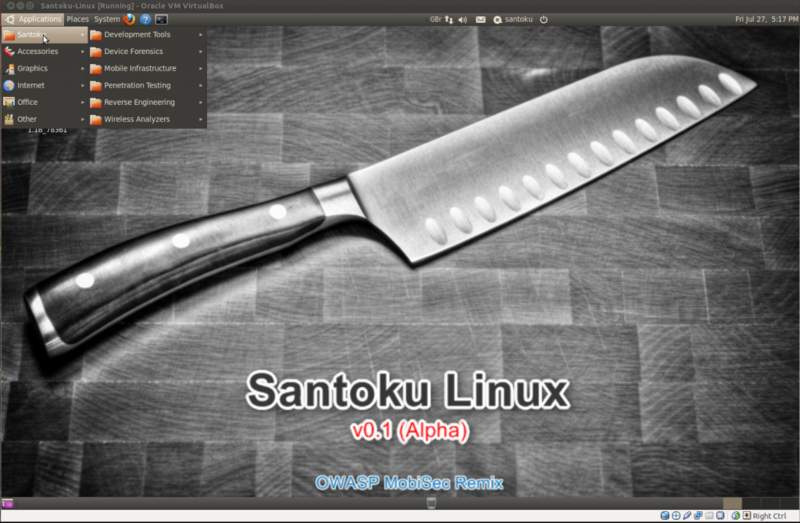
Task: Click the VirtualBox USB devices icon
Action: [687, 515]
